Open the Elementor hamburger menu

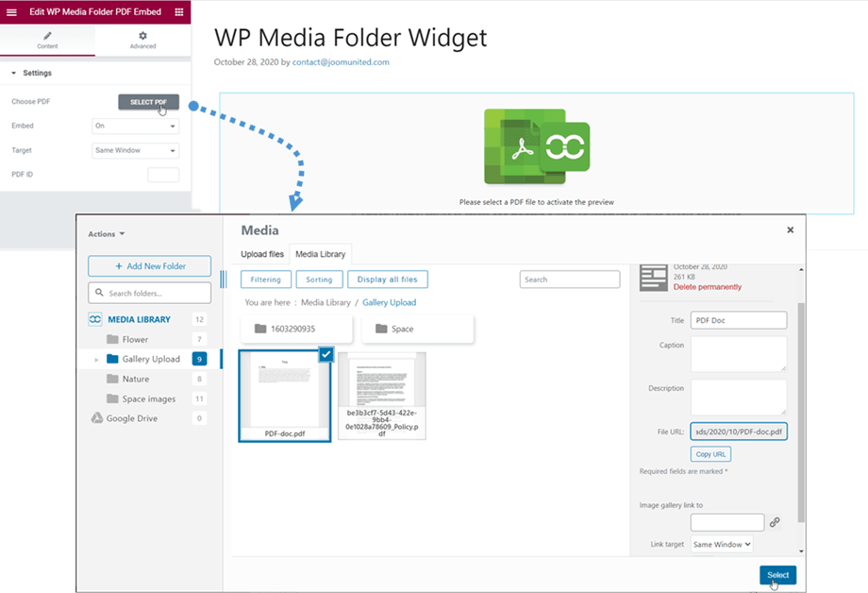coord(11,12)
